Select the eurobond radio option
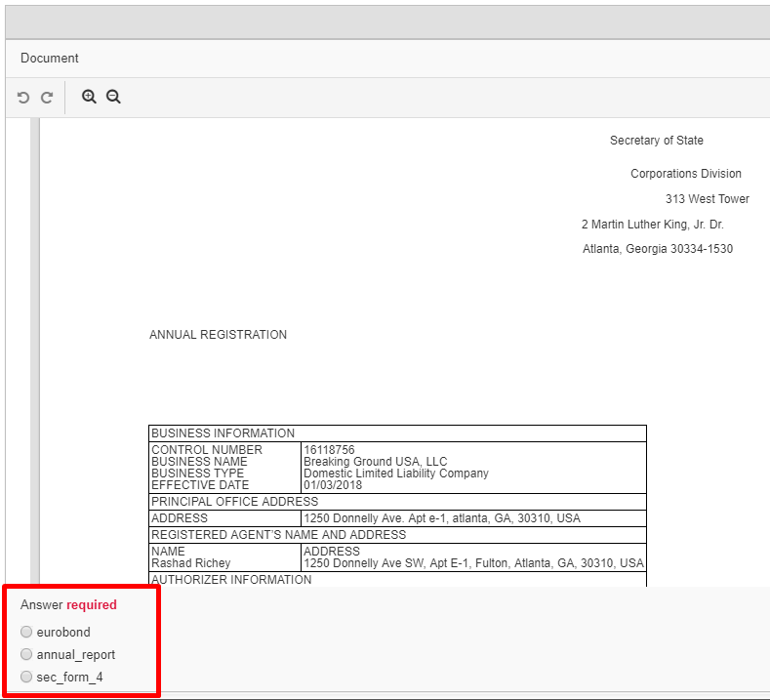 coord(26,632)
